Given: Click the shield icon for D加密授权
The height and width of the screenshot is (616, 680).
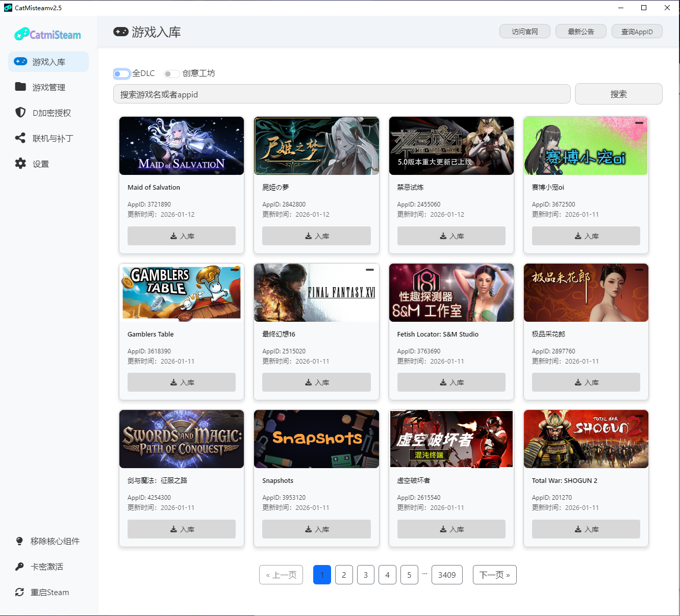Looking at the screenshot, I should 20,112.
